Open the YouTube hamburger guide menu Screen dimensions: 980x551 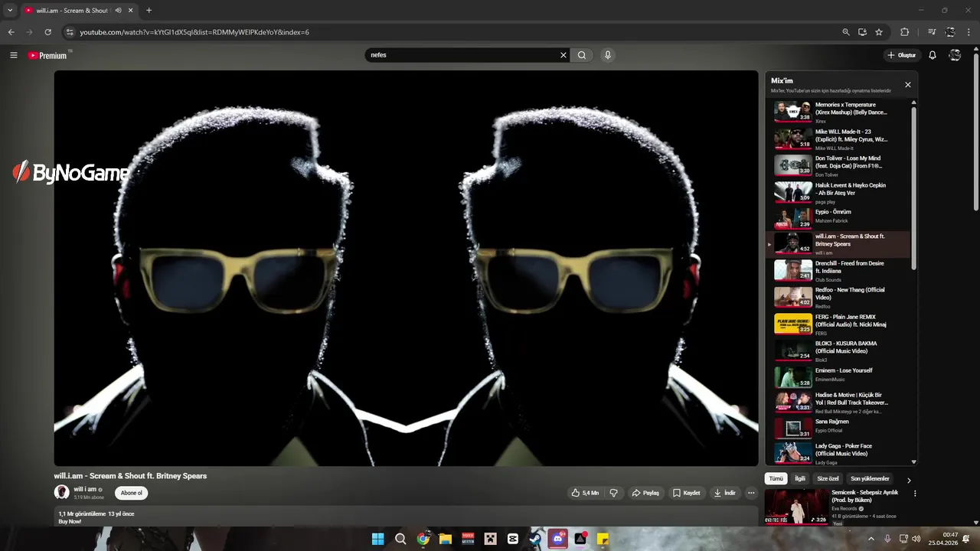coord(13,55)
